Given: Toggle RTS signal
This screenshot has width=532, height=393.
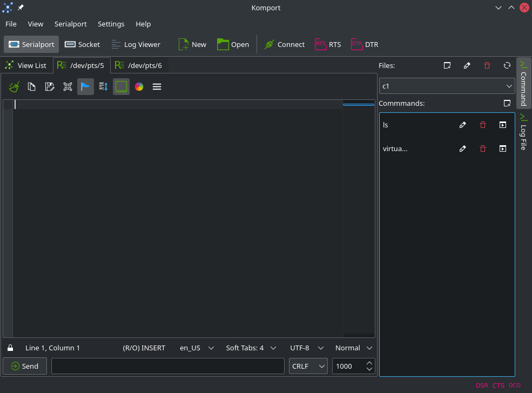Looking at the screenshot, I should 328,44.
